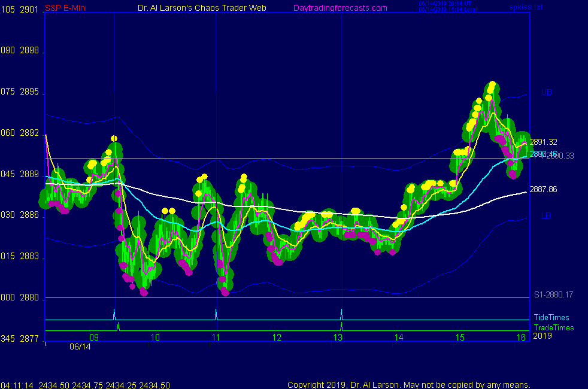Click the 06/14 date label

coord(79,346)
